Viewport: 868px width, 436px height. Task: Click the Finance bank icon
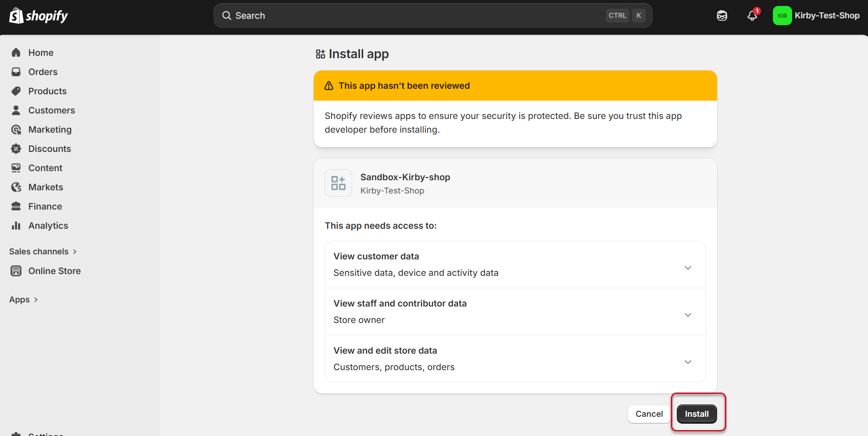[x=16, y=206]
